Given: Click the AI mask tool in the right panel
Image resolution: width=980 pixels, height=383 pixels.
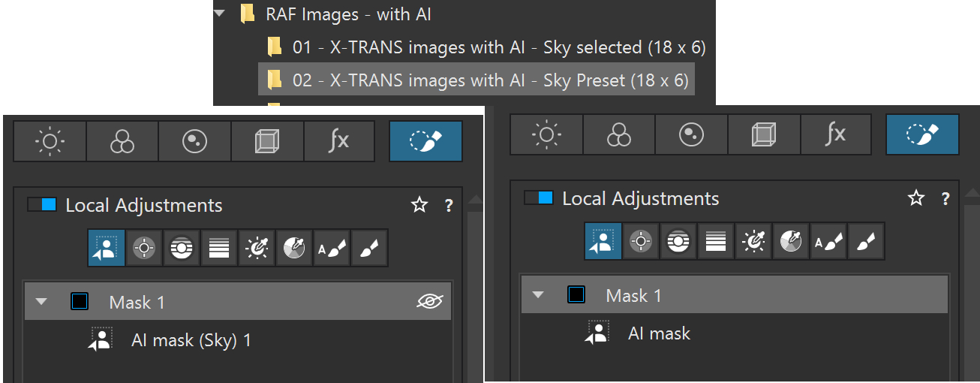Looking at the screenshot, I should (603, 241).
